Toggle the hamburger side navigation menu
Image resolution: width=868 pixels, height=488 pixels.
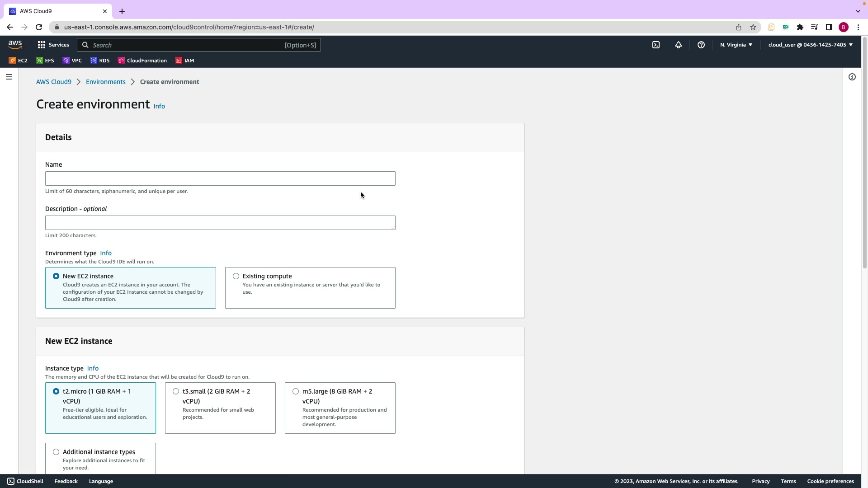point(9,77)
